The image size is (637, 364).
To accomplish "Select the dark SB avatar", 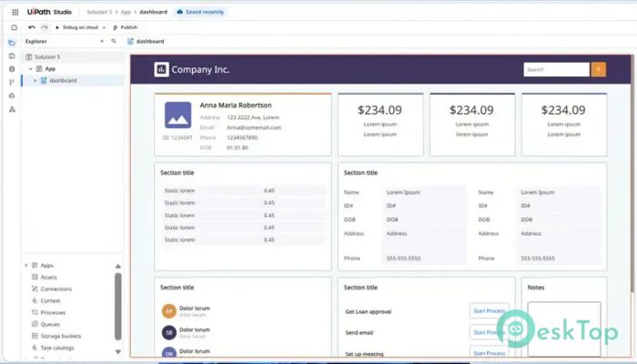I will (169, 332).
